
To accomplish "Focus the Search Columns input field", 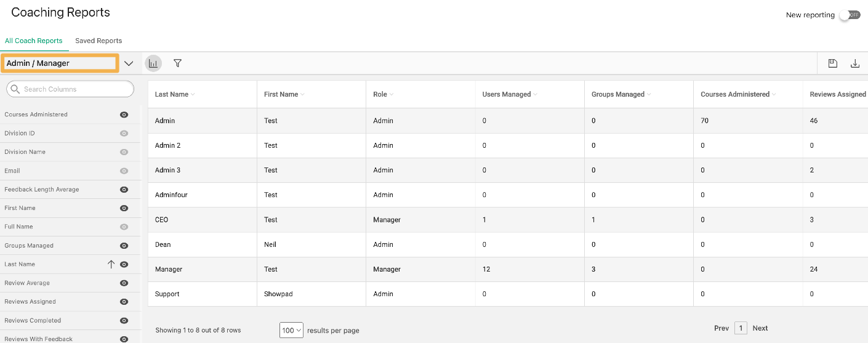I will click(x=70, y=89).
